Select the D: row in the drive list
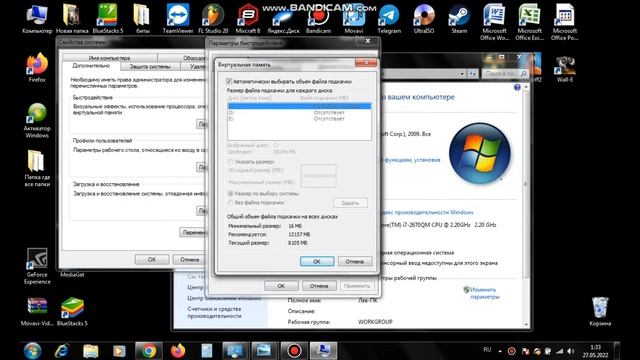Viewport: 640px width, 360px height. pos(299,112)
